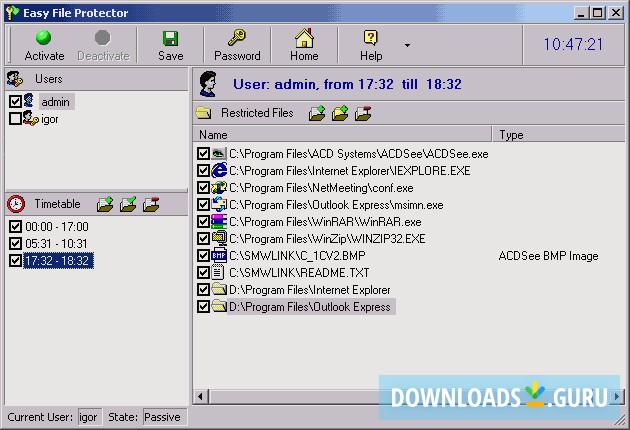Click the Outlook Express msimn.exe icon
630x430 pixels.
pyautogui.click(x=219, y=205)
